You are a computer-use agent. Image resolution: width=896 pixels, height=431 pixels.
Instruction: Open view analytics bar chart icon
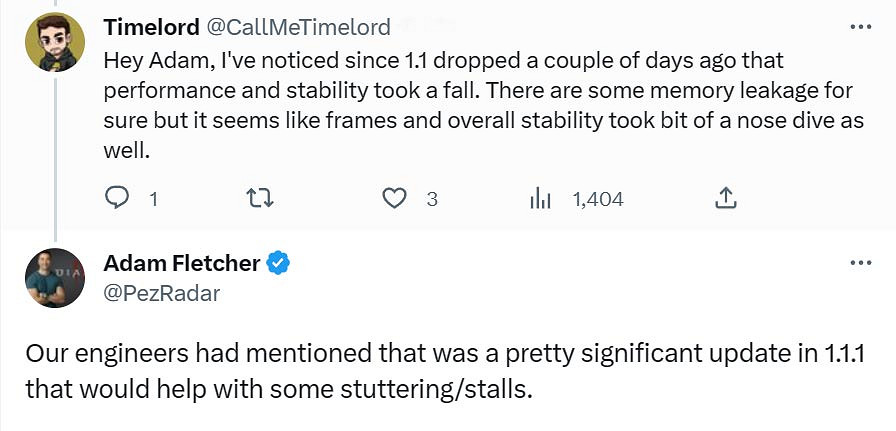coord(540,198)
